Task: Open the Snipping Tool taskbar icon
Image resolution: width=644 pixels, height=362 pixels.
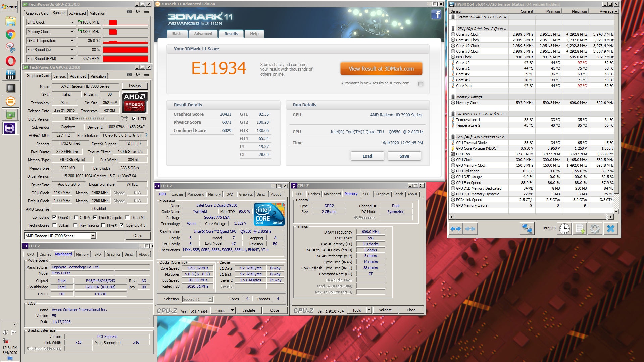Action: (10, 48)
